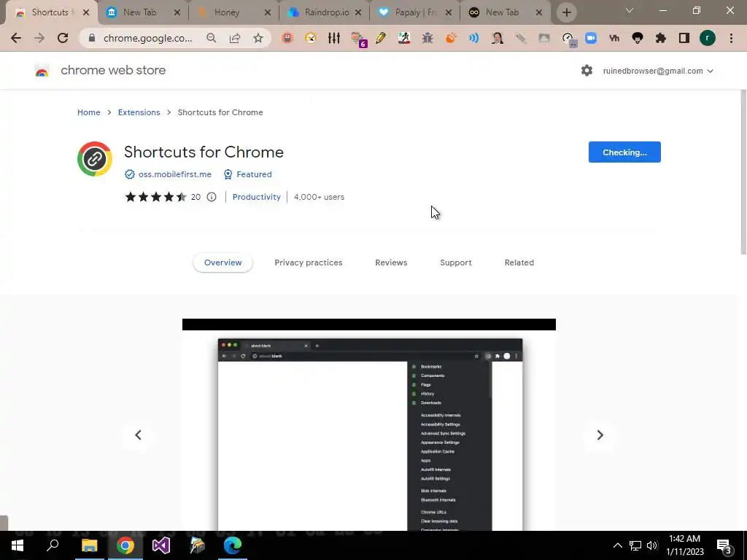Open the equalizer sliders extension icon

tap(334, 38)
